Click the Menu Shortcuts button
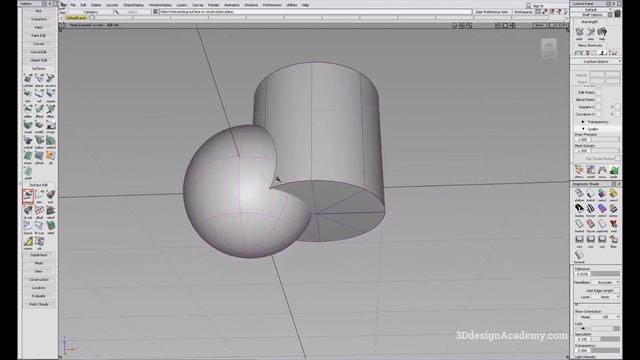The image size is (640, 360). click(590, 45)
